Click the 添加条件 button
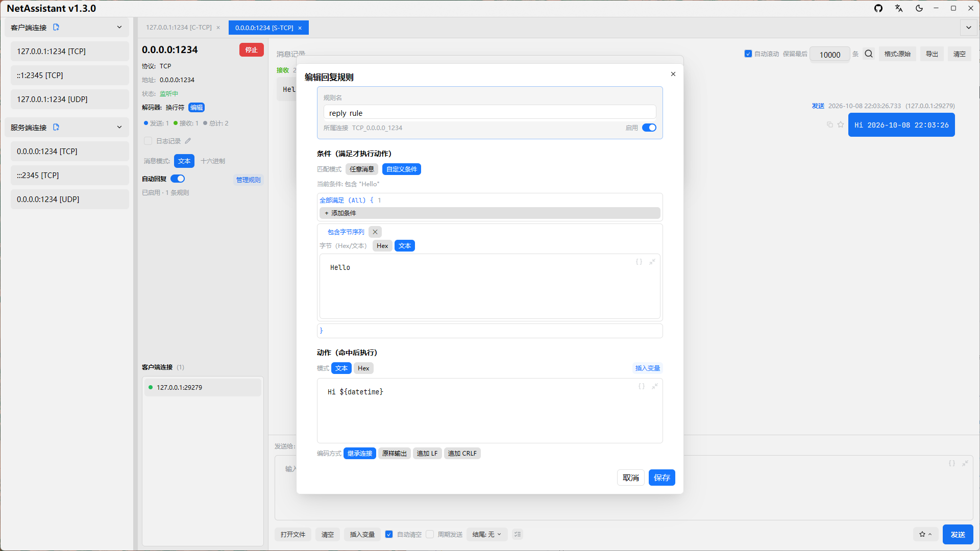The width and height of the screenshot is (980, 551). click(x=490, y=213)
